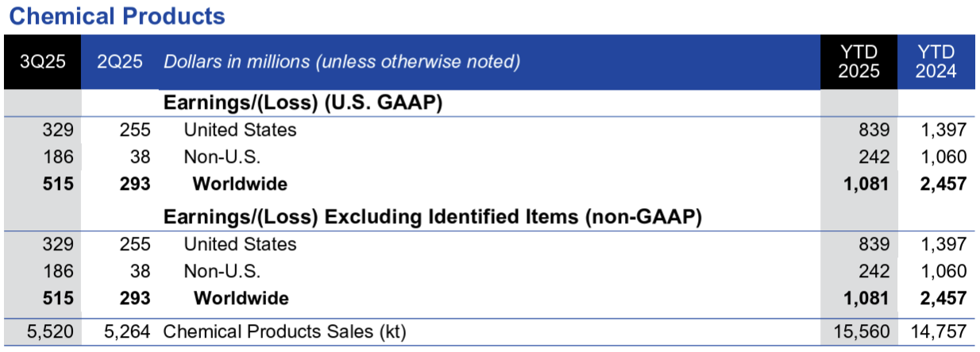Click the YTD 2024 column header
This screenshot has height=352, width=980.
tap(936, 62)
